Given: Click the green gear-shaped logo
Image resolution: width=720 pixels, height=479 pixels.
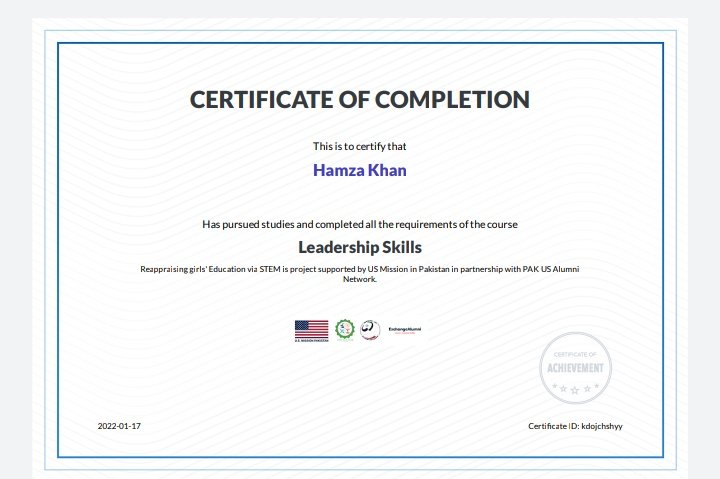Looking at the screenshot, I should 345,331.
